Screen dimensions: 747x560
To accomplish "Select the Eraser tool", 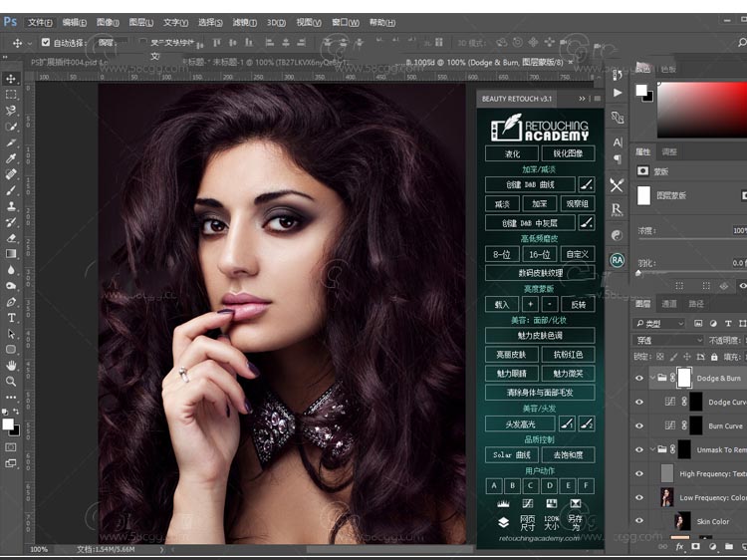I will (11, 238).
